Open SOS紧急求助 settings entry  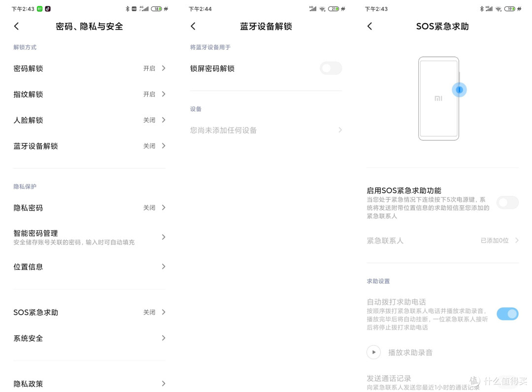(90, 312)
